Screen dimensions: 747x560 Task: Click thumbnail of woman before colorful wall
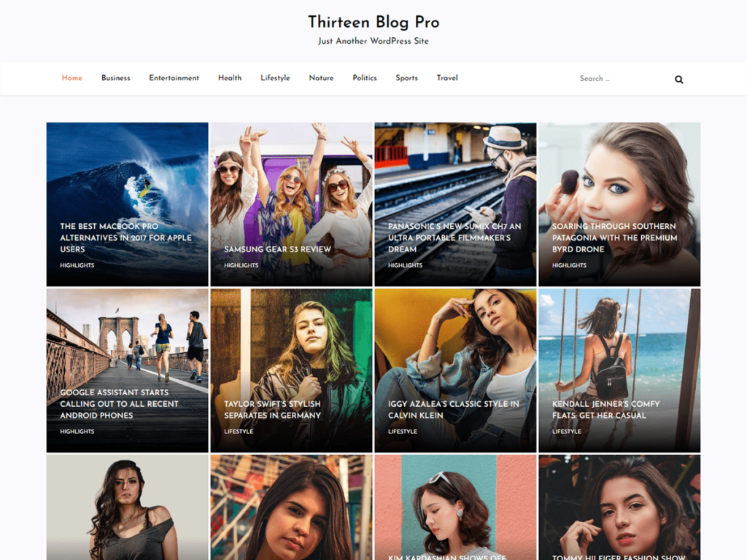click(x=291, y=507)
